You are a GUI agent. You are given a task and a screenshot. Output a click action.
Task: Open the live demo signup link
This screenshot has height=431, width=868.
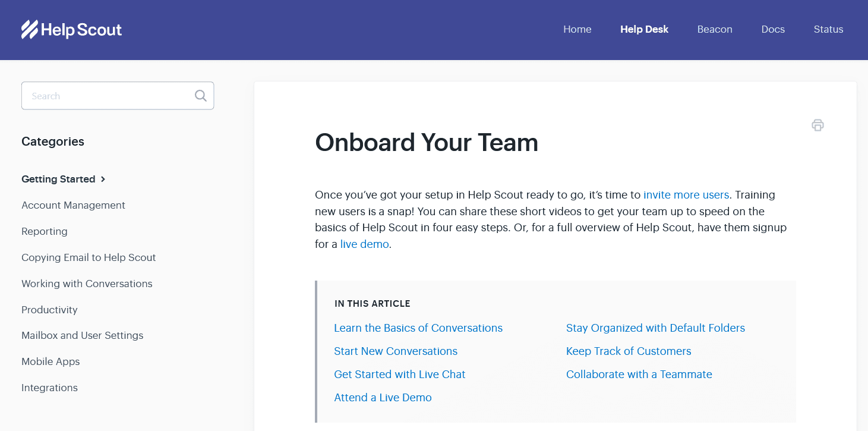tap(364, 244)
